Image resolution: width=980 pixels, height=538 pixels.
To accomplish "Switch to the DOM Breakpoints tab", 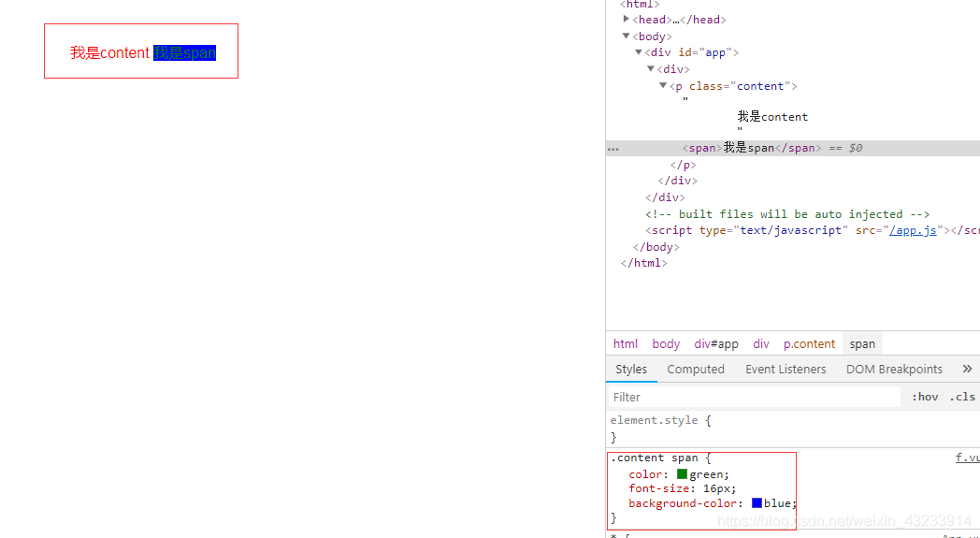I will (x=894, y=369).
